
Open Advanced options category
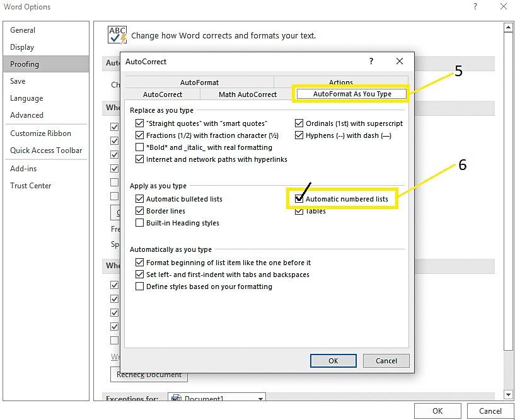click(46, 115)
